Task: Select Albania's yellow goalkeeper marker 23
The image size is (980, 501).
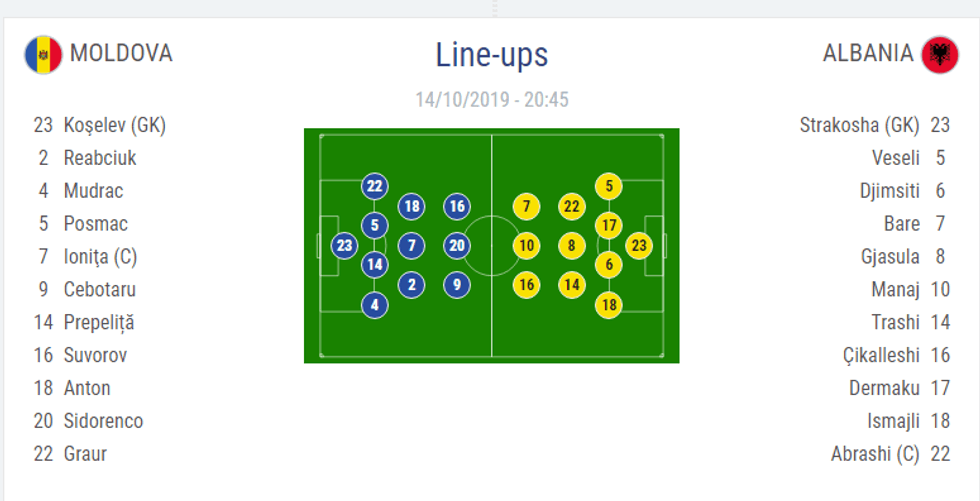Action: coord(639,245)
